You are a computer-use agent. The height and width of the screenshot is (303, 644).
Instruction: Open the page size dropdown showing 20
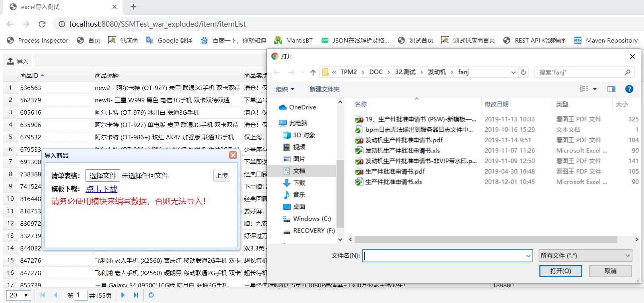(x=19, y=295)
